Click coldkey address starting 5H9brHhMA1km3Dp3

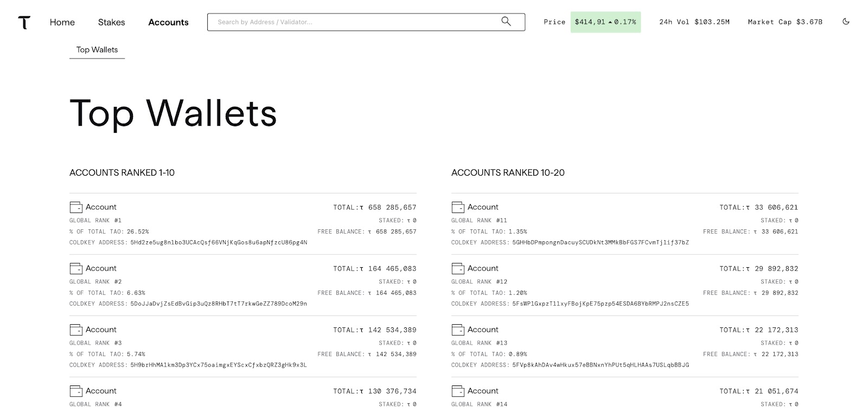point(219,365)
